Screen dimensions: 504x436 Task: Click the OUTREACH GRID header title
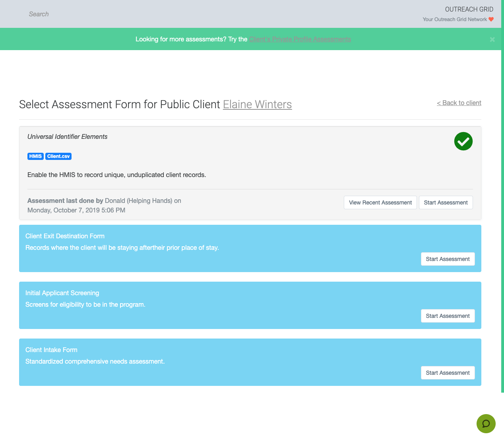(469, 9)
